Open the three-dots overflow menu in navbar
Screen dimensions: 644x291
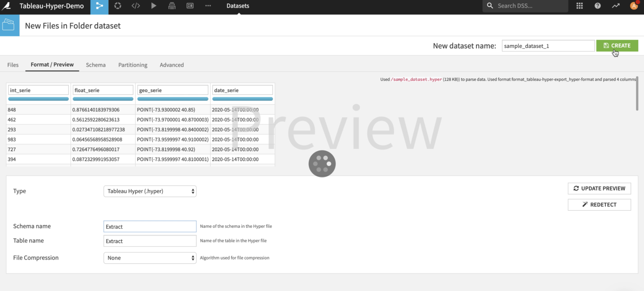point(208,6)
